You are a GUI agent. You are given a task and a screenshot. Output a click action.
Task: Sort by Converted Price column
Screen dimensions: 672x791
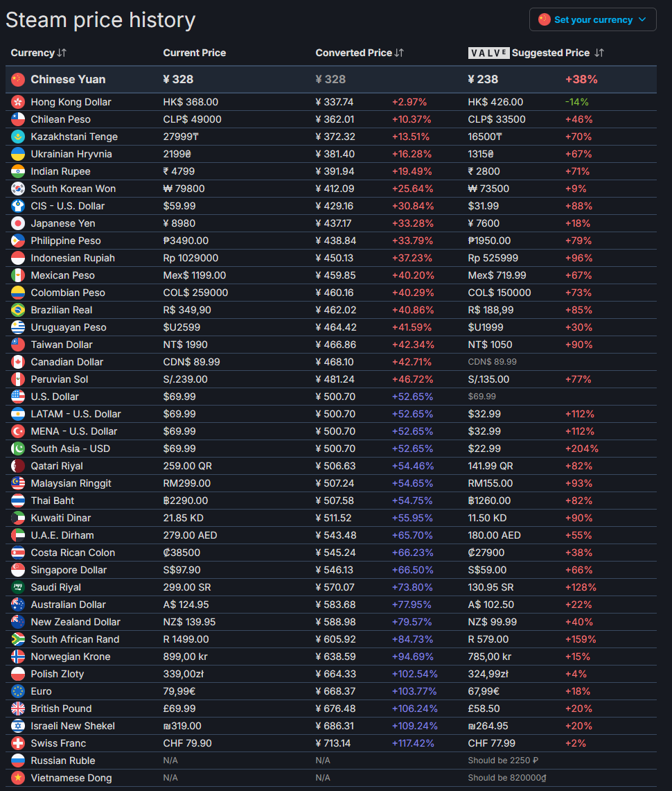pos(359,53)
